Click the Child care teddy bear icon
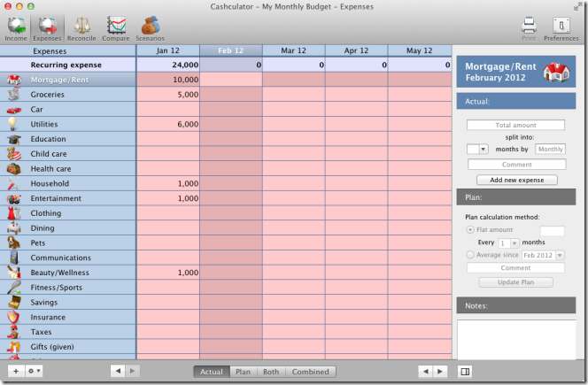Screen dimensions: 588x385 coord(14,154)
